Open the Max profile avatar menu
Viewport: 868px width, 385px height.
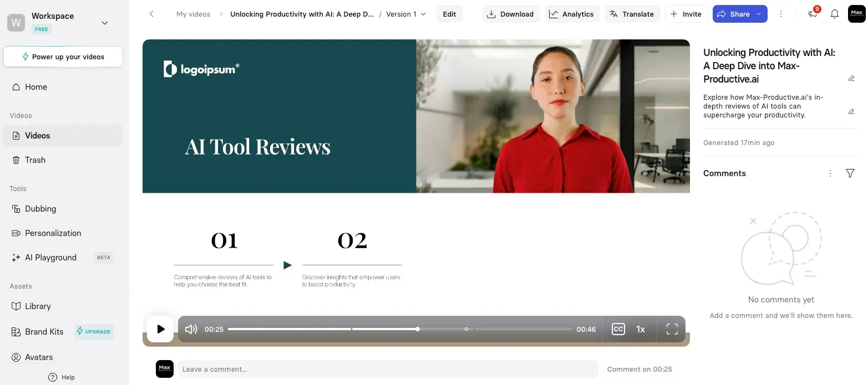point(856,14)
